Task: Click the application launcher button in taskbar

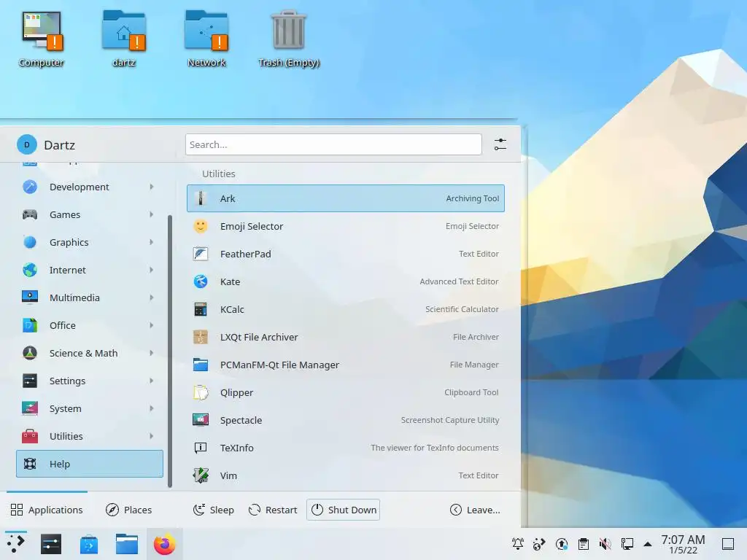Action: click(x=16, y=544)
